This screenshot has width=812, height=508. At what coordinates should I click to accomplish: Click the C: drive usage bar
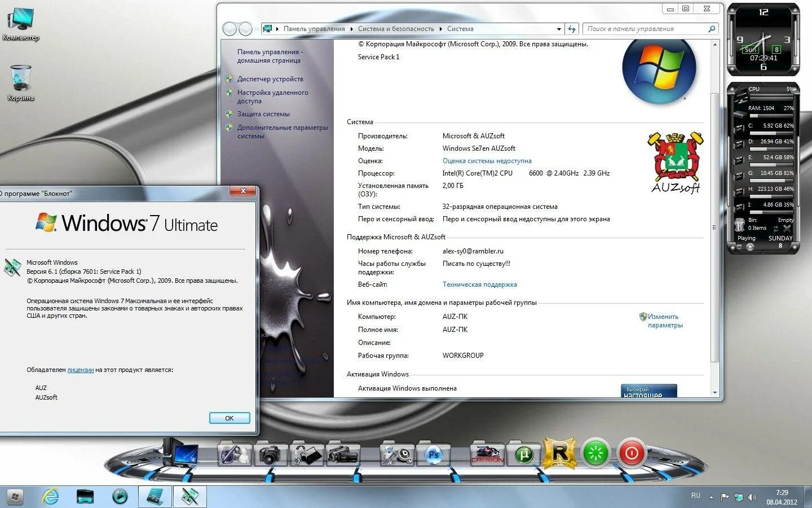point(771,133)
